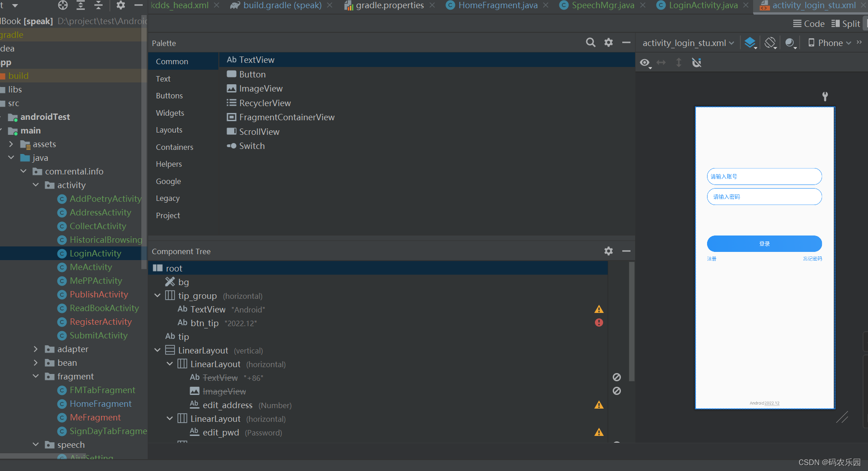Toggle orientation for preview icon
This screenshot has width=868, height=471.
(x=770, y=43)
